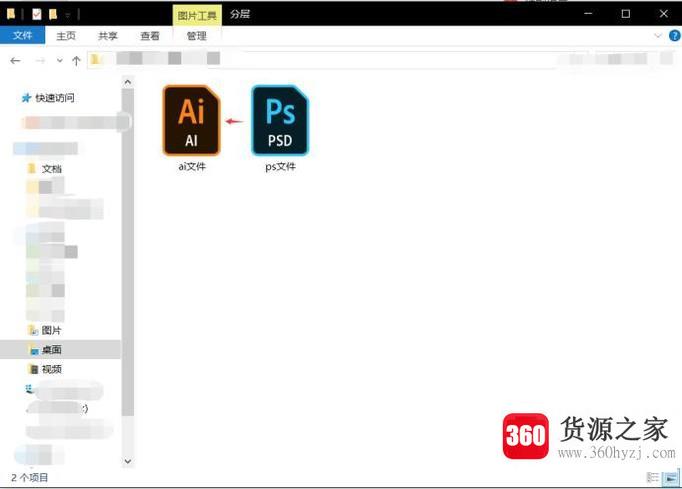Go back with the back arrow
682x489 pixels.
pyautogui.click(x=15, y=60)
